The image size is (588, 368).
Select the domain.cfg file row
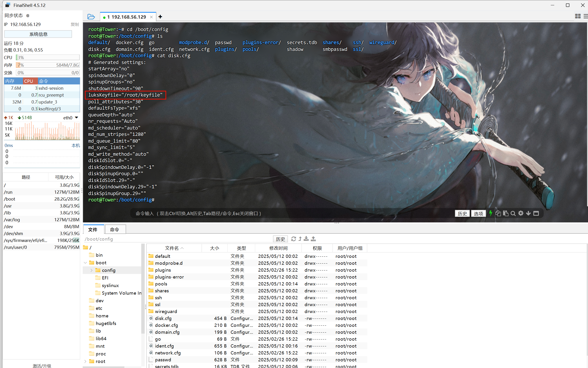click(257, 332)
